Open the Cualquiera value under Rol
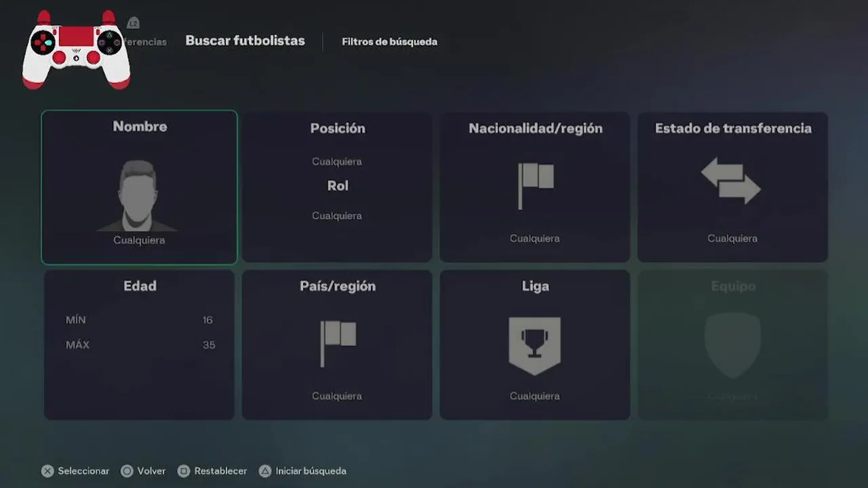 pos(337,216)
